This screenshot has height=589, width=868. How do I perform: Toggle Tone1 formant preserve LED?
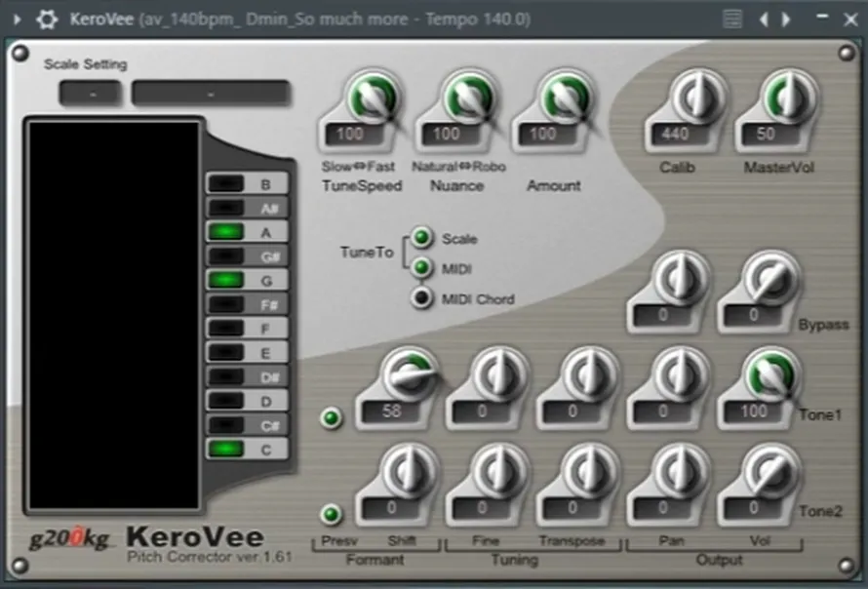pyautogui.click(x=332, y=418)
